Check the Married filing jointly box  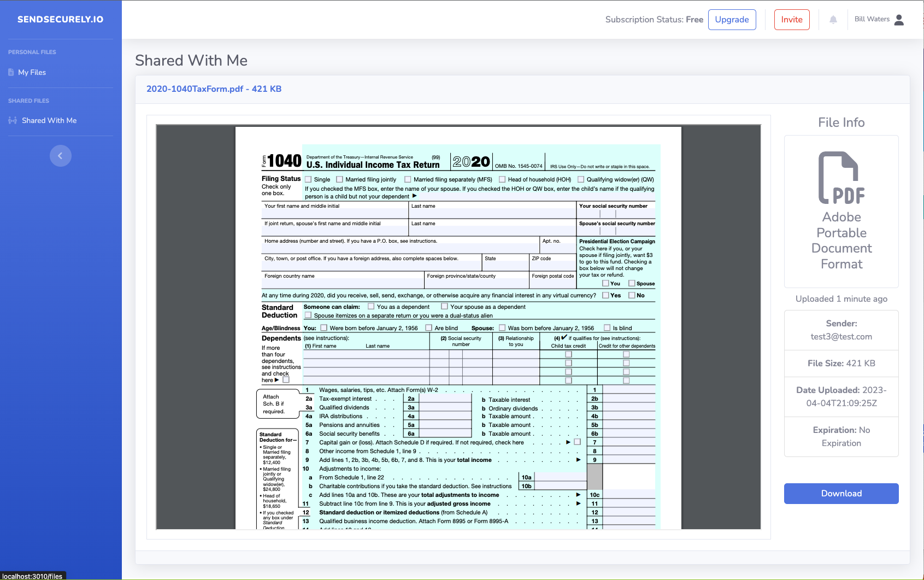(339, 179)
